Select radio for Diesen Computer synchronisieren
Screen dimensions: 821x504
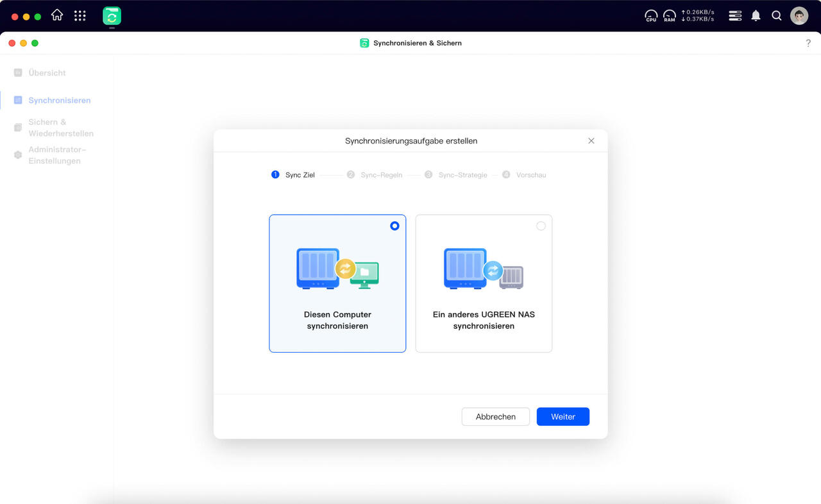tap(394, 226)
